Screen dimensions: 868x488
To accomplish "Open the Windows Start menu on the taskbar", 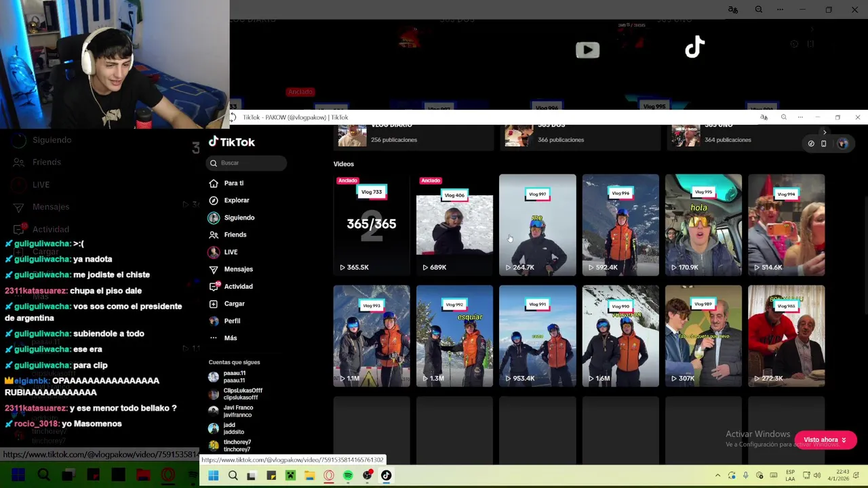I will click(214, 476).
